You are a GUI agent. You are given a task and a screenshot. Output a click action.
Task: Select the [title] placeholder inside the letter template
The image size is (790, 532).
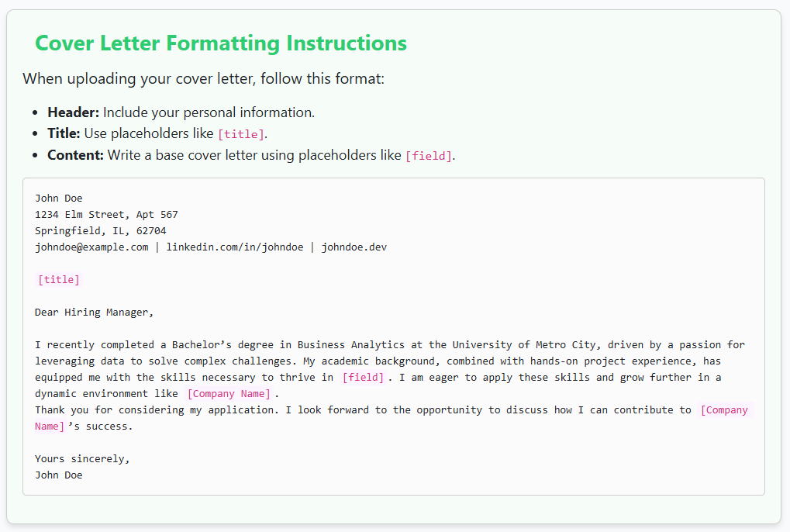[x=59, y=280]
